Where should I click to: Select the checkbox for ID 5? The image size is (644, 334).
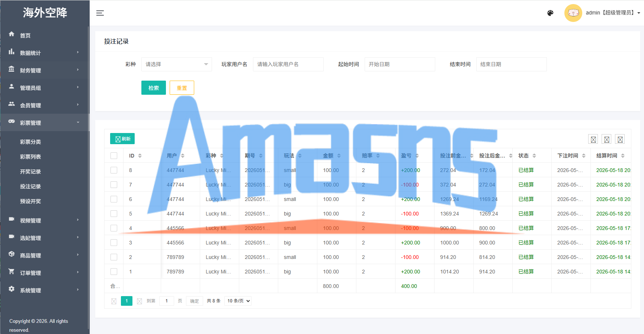(x=114, y=214)
